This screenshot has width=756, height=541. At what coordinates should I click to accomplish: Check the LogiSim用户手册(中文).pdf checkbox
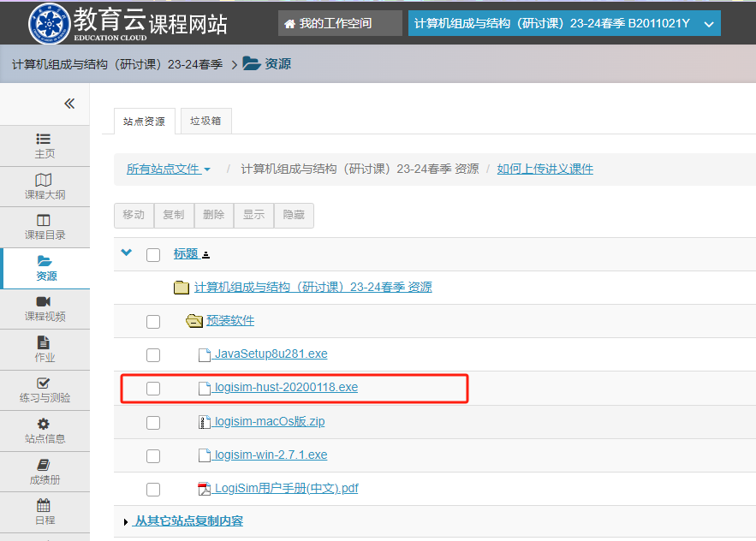153,490
